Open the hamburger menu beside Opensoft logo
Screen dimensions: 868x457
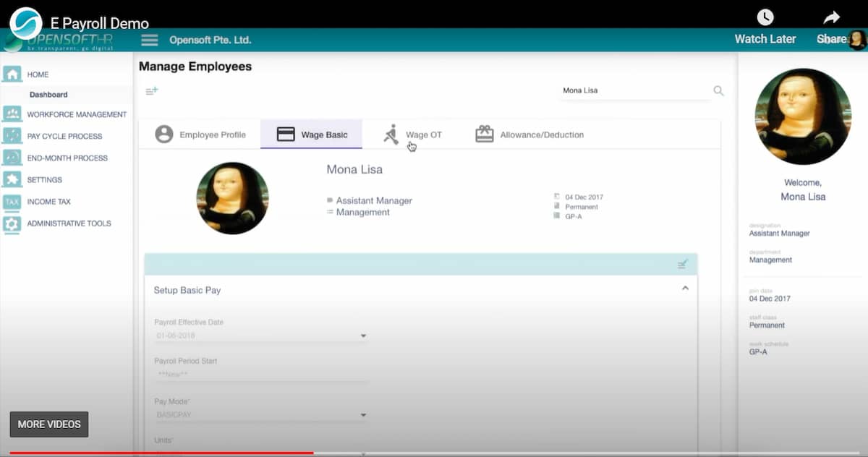point(149,40)
